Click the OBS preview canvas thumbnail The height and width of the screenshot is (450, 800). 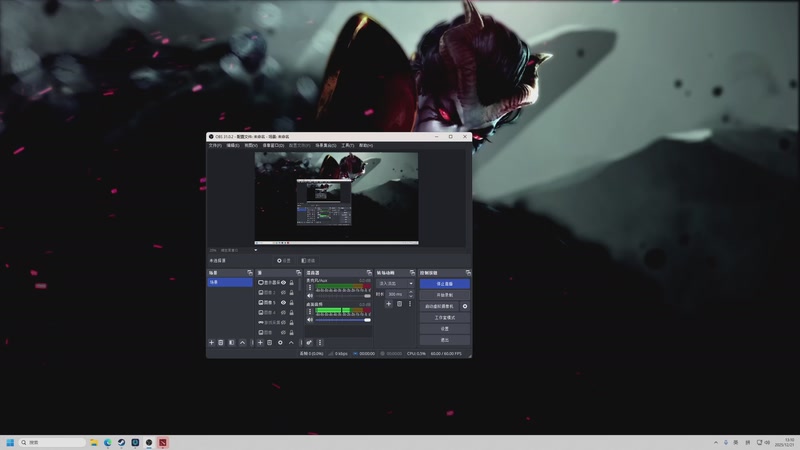[x=336, y=198]
